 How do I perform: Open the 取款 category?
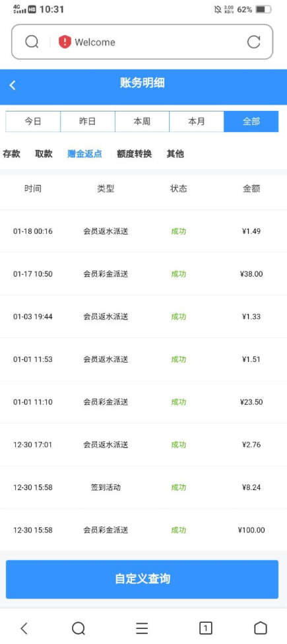(x=44, y=154)
